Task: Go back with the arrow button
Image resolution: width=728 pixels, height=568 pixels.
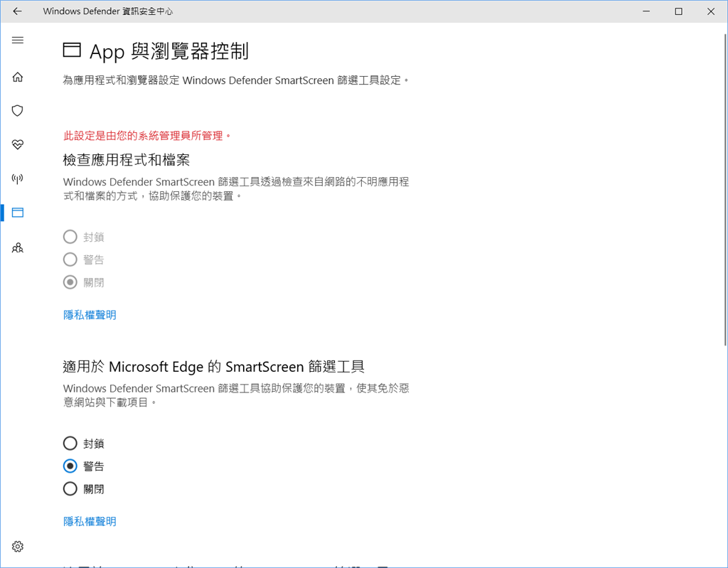Action: coord(17,11)
